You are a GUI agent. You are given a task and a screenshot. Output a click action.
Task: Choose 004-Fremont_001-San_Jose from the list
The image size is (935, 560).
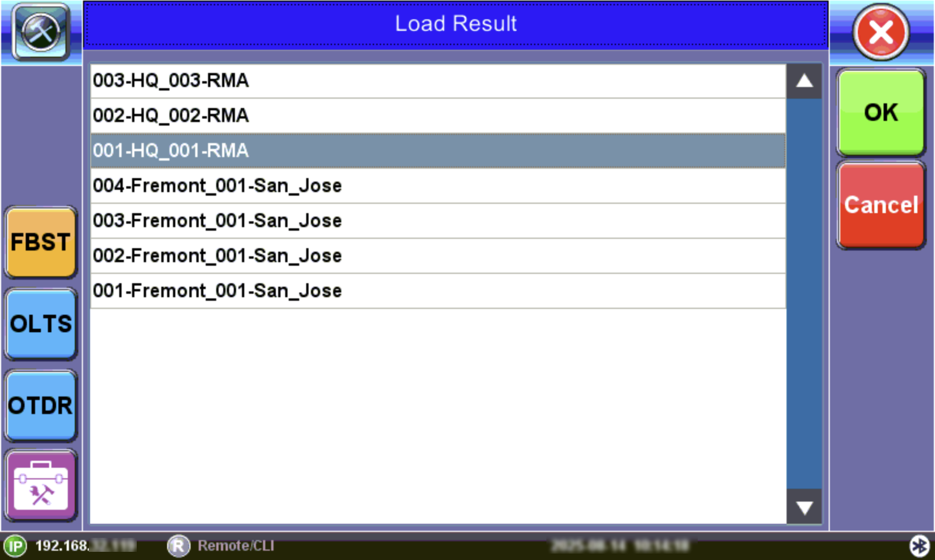tap(437, 186)
